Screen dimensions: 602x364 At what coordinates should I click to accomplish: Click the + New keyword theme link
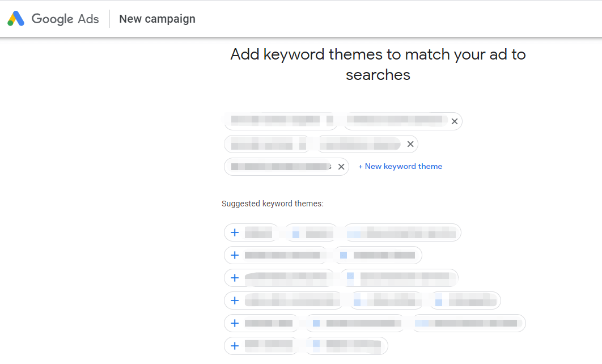click(400, 166)
